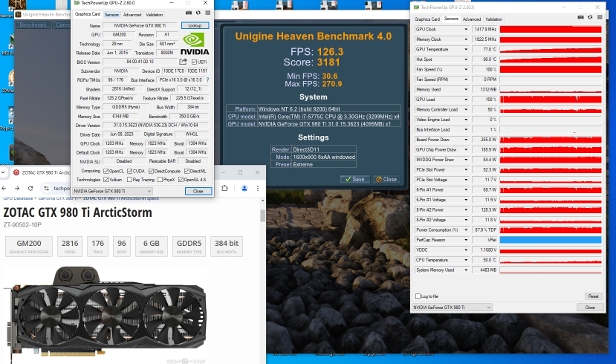Toggle the UEFI checkbox
The height and width of the screenshot is (364, 616).
pos(194,62)
